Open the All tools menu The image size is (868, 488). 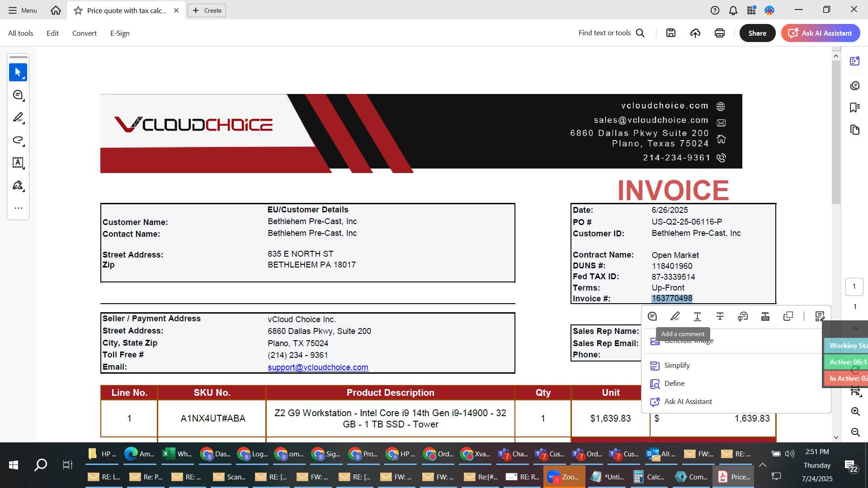point(20,33)
